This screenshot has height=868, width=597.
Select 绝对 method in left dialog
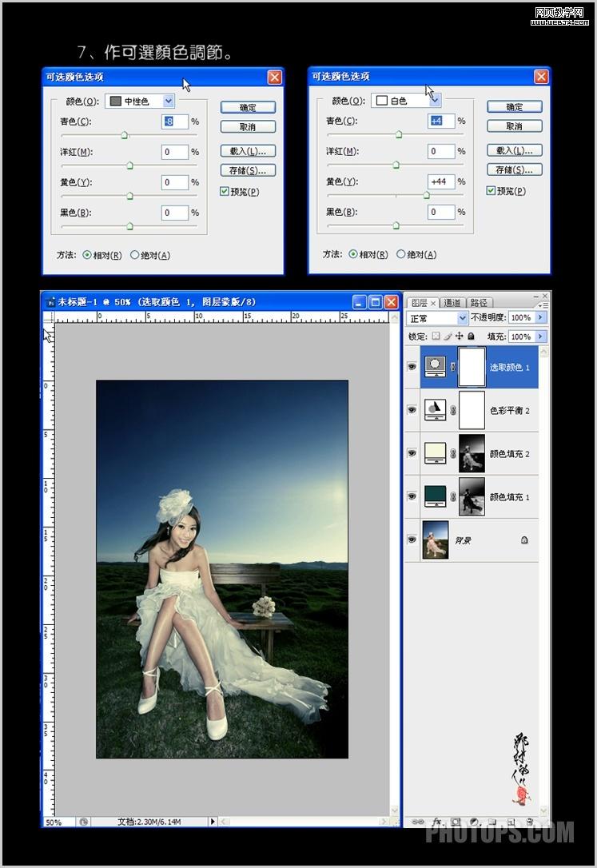134,255
